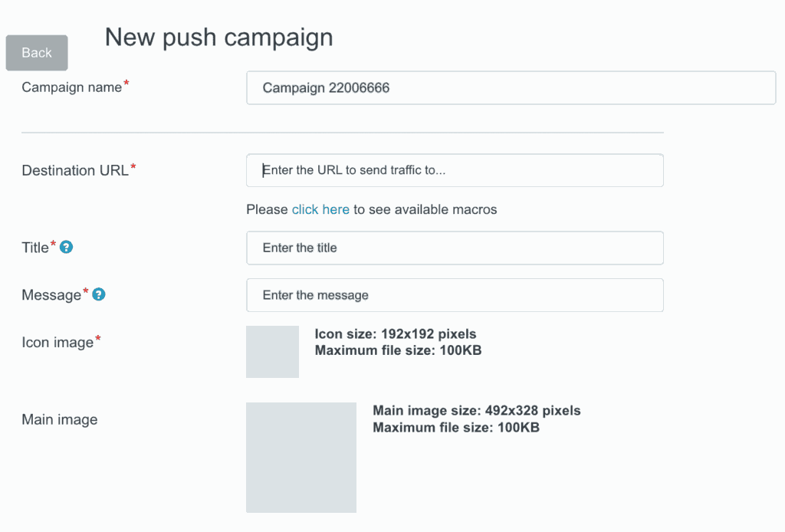Click the "Enter the message" input
Screen dimensions: 785x532
tap(455, 295)
